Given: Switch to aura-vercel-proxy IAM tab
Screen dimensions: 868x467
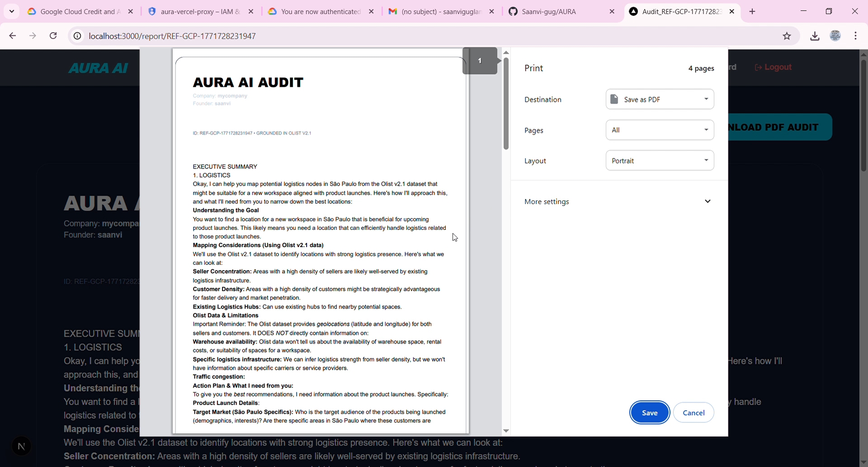Looking at the screenshot, I should click(x=201, y=12).
